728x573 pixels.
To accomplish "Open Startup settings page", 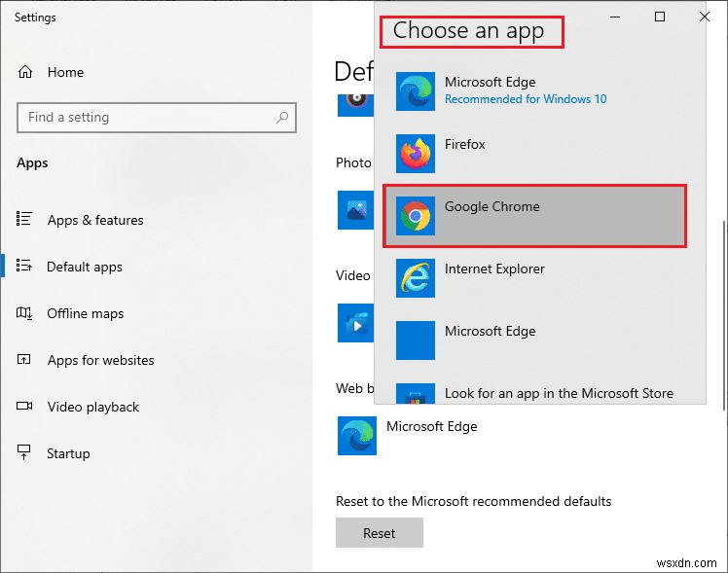I will click(68, 453).
